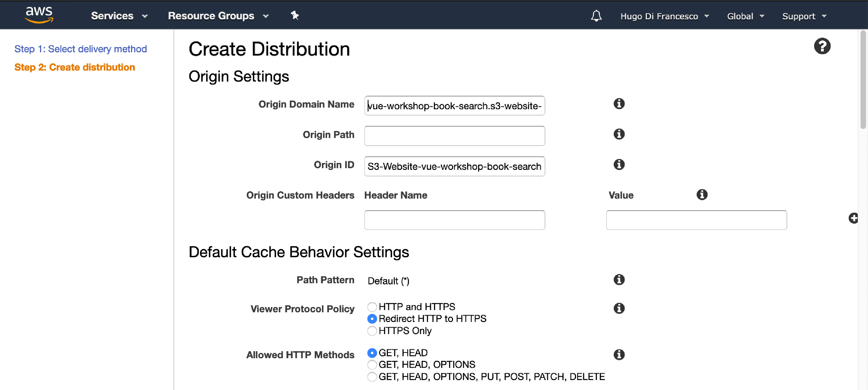This screenshot has height=390, width=868.
Task: Select GET, HEAD, OPTIONS methods
Action: coord(372,364)
